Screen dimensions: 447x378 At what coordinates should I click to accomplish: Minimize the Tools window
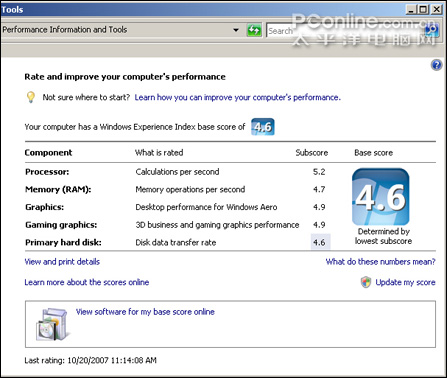pyautogui.click(x=412, y=9)
